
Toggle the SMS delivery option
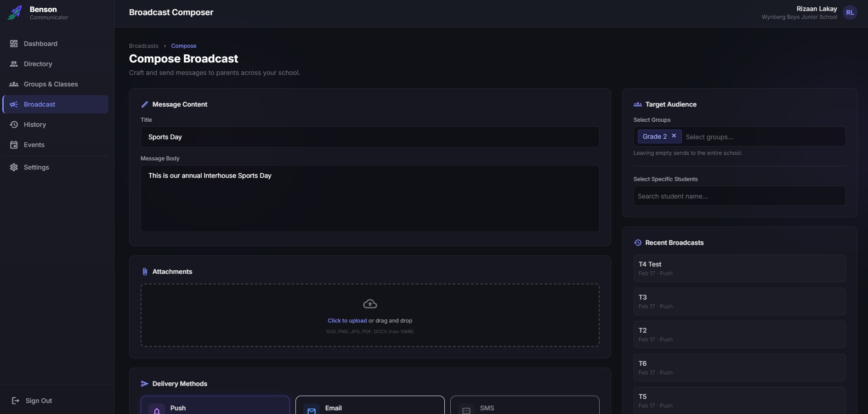coord(525,406)
